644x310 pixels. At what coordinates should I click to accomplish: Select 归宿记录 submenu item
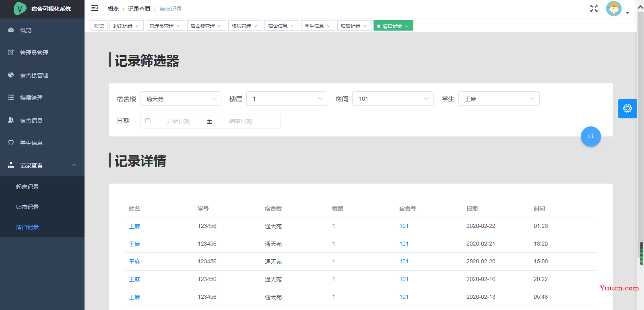click(x=42, y=207)
